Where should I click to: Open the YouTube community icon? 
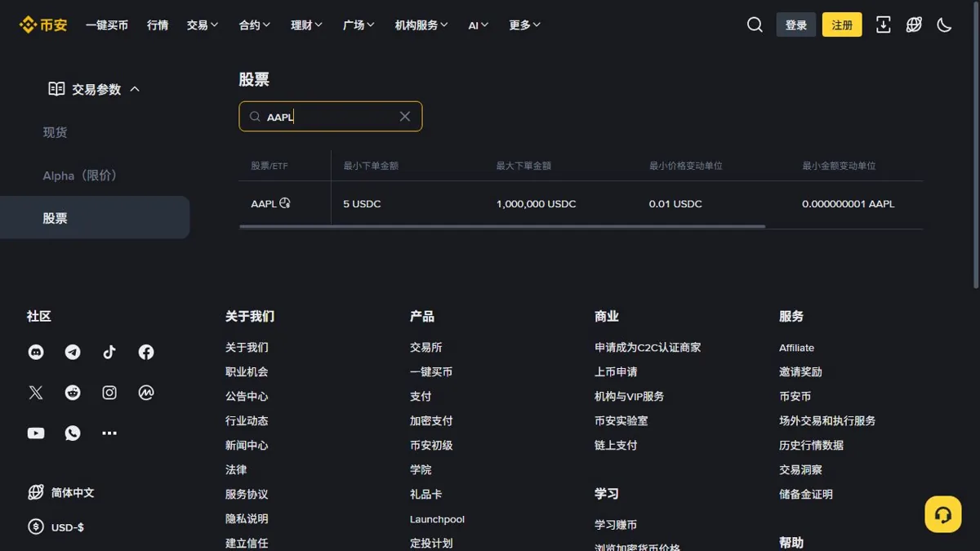[x=36, y=433]
